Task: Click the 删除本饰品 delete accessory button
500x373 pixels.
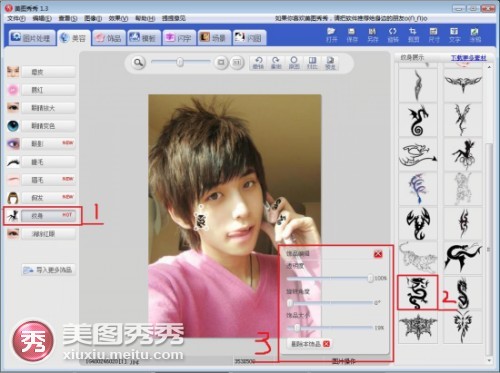Action: click(309, 344)
